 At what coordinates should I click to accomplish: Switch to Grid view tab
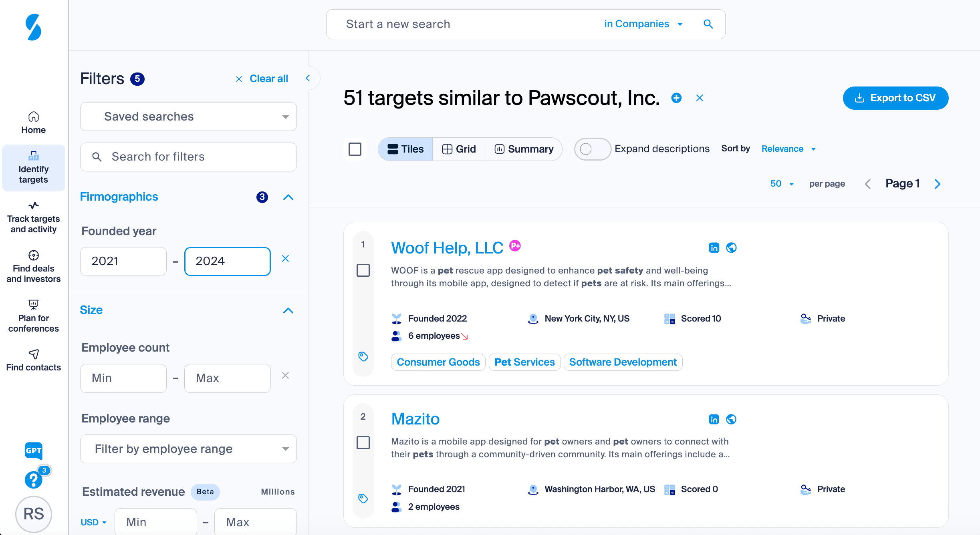pos(459,149)
